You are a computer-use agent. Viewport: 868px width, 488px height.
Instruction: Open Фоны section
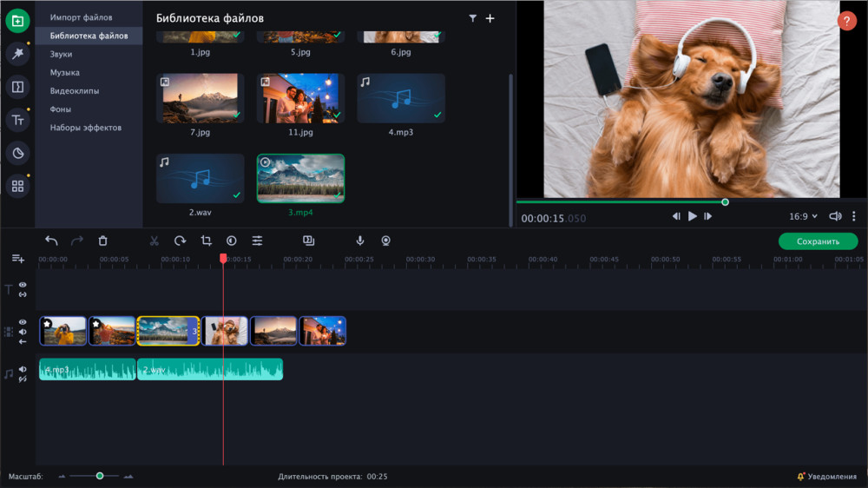(x=61, y=109)
